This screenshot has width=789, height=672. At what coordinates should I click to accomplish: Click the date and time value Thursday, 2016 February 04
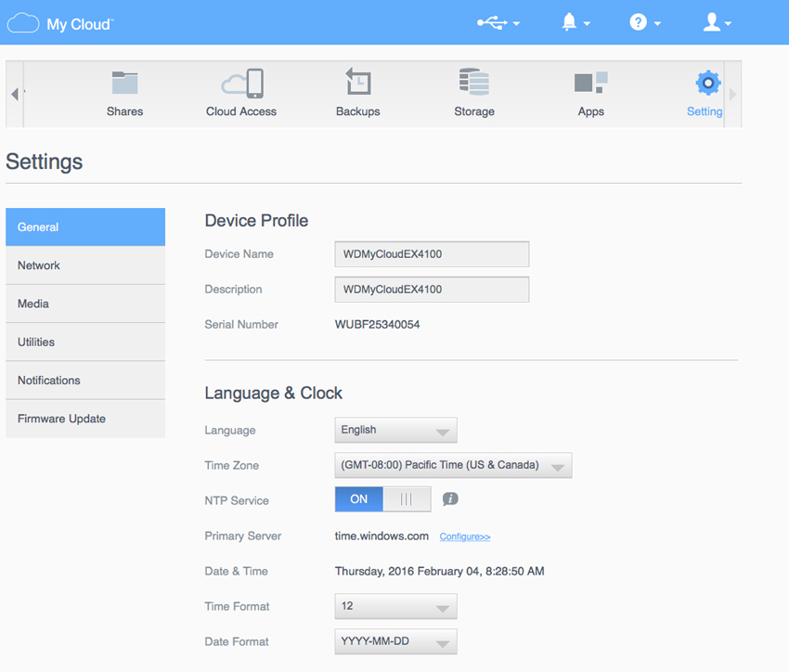pos(440,572)
